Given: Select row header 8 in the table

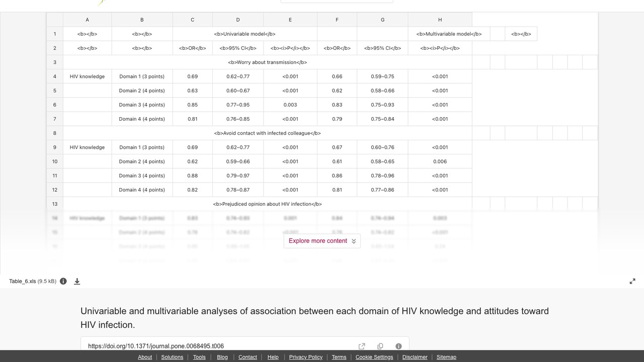Looking at the screenshot, I should pos(55,133).
